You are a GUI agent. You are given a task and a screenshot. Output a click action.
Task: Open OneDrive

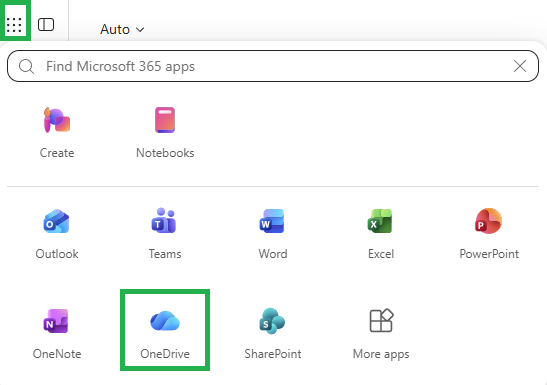(x=165, y=330)
